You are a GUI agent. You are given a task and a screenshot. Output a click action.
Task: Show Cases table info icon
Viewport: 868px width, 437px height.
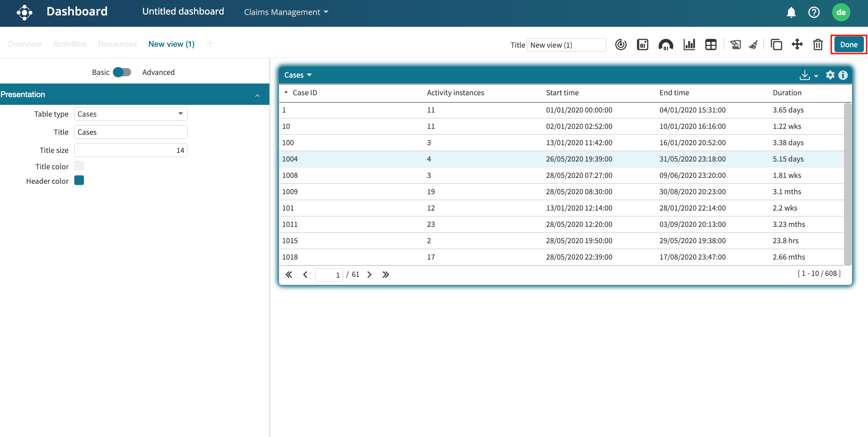tap(843, 75)
